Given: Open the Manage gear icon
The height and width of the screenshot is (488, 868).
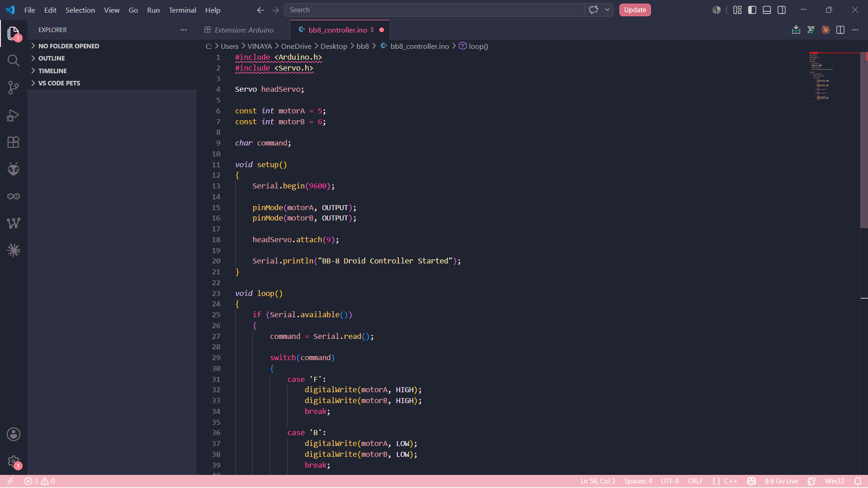Looking at the screenshot, I should click(x=14, y=461).
